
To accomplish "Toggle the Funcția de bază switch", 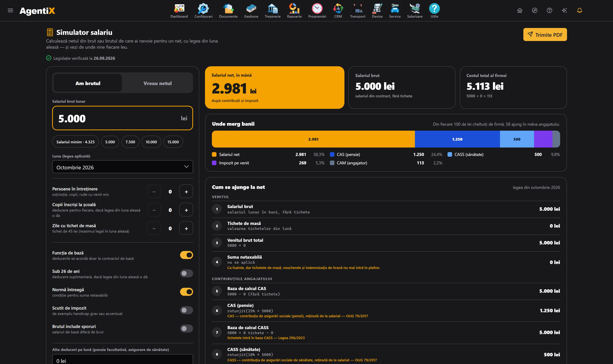I will (186, 255).
